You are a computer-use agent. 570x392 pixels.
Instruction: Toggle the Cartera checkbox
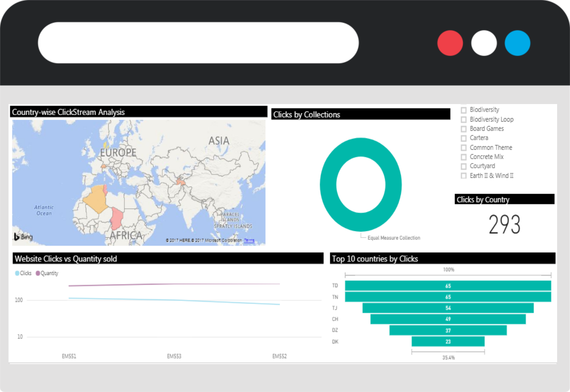[464, 138]
